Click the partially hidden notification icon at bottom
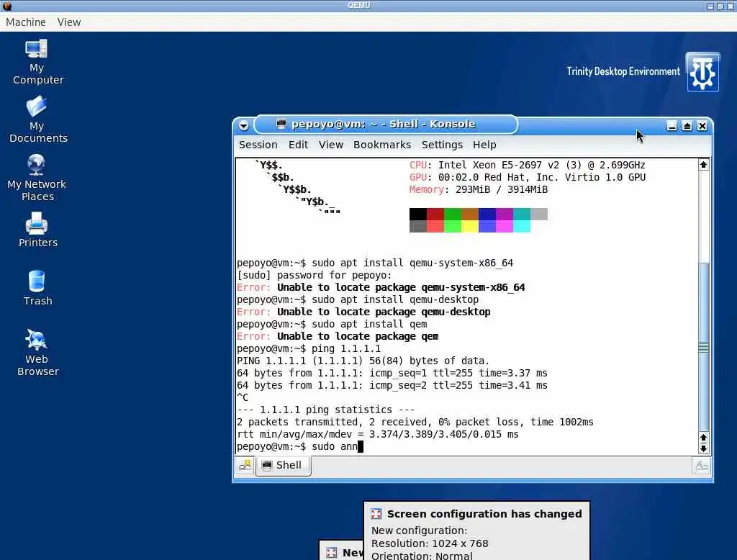Image resolution: width=737 pixels, height=560 pixels. (332, 553)
